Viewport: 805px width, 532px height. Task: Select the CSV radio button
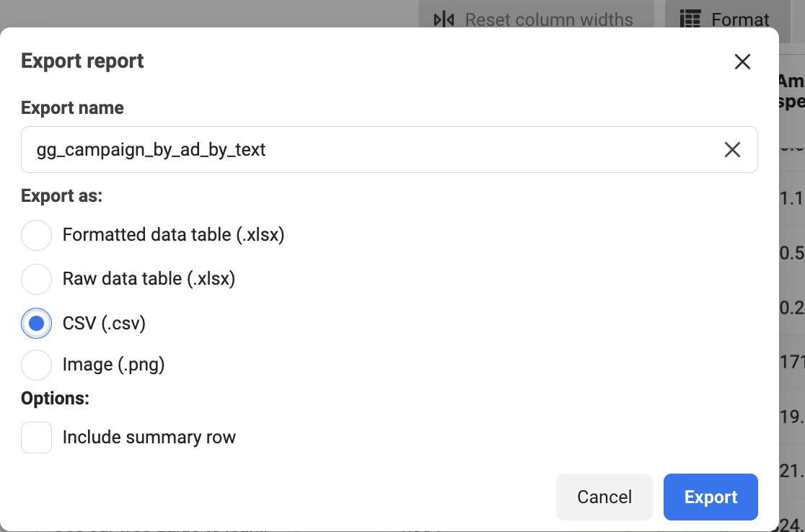pyautogui.click(x=36, y=324)
